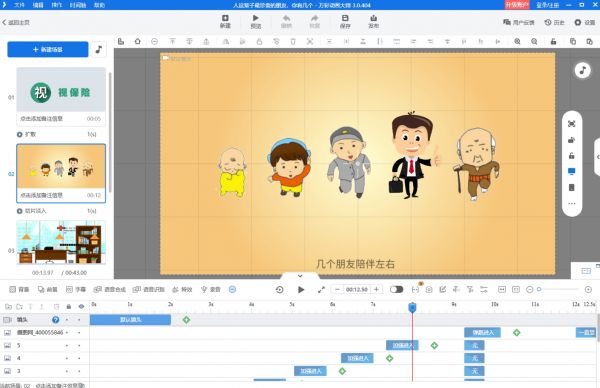Click the default camera block on camera track
Image resolution: width=600 pixels, height=388 pixels.
click(x=130, y=320)
